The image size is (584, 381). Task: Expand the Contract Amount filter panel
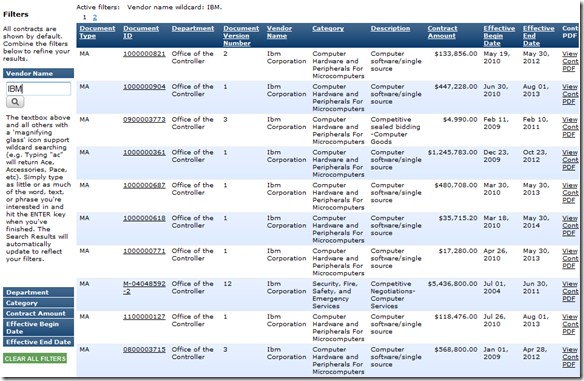[x=38, y=313]
